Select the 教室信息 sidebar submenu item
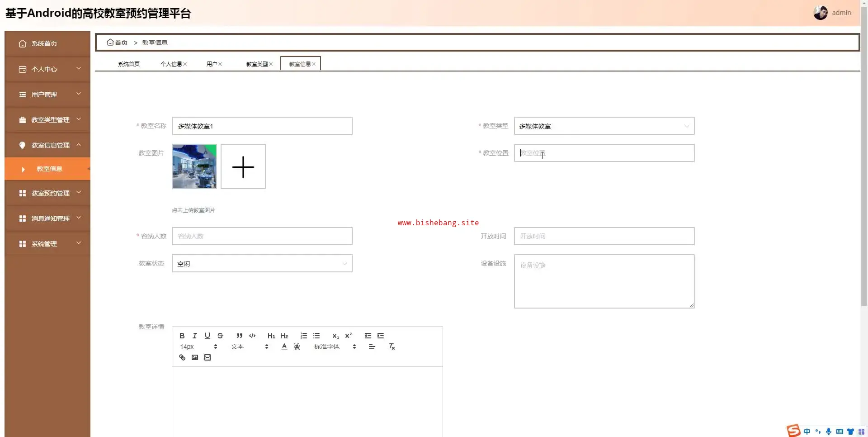This screenshot has width=868, height=437. tap(47, 169)
